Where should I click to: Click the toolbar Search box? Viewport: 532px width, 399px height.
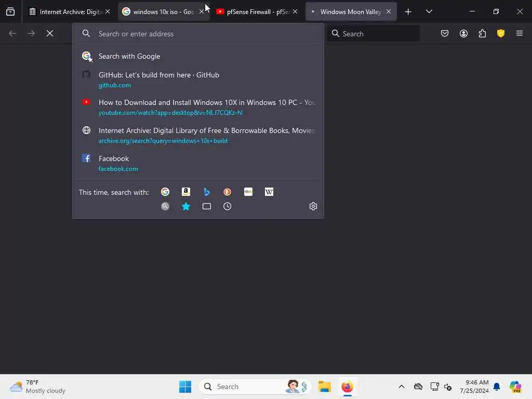[x=373, y=34]
